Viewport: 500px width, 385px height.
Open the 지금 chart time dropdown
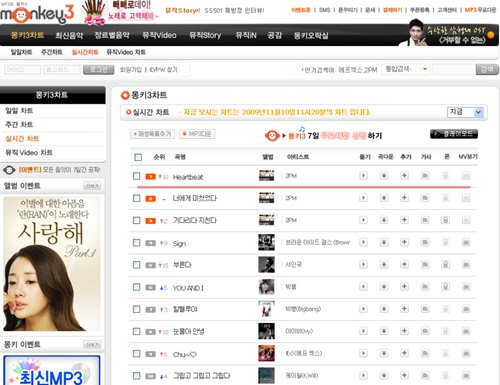pos(465,112)
